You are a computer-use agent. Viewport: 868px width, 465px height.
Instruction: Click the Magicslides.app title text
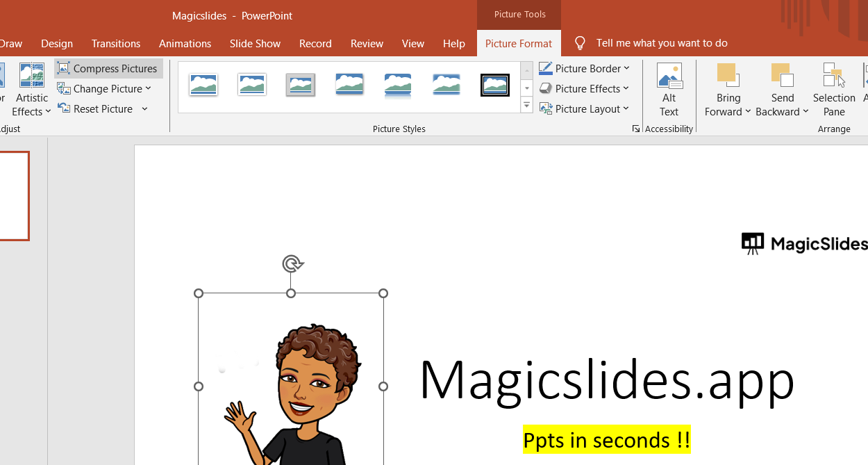pyautogui.click(x=607, y=380)
